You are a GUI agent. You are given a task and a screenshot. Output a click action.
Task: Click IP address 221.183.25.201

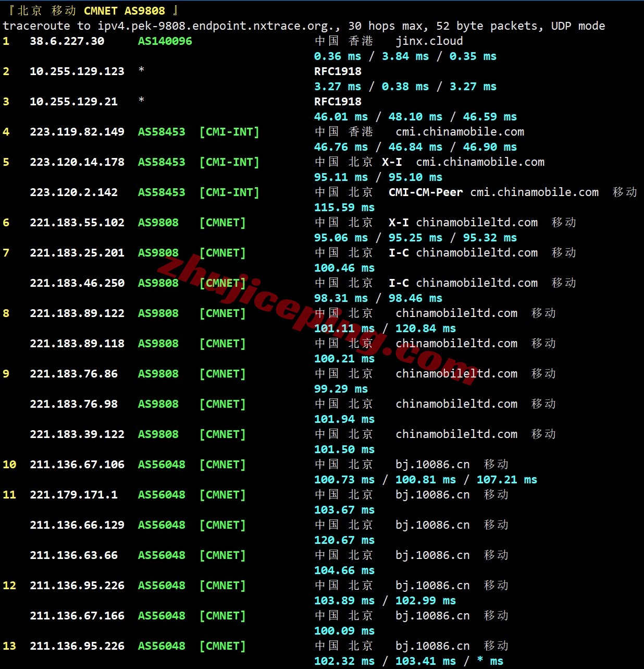(77, 253)
